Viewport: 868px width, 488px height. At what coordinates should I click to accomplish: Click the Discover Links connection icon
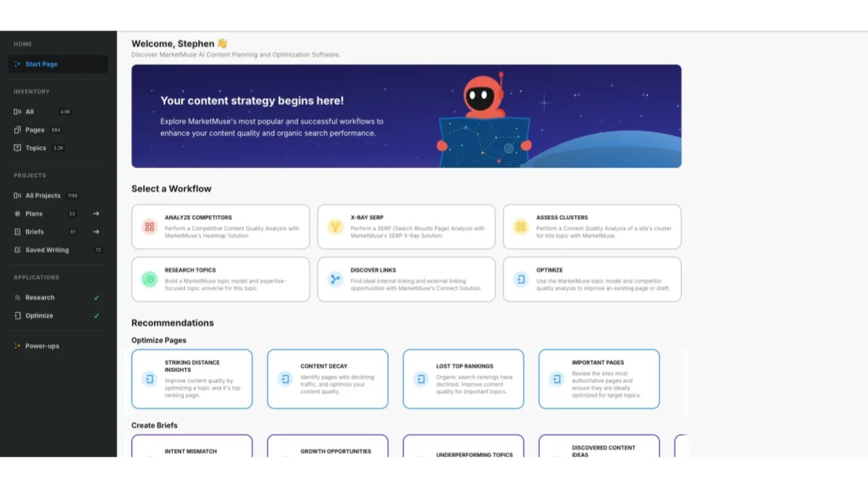tap(335, 279)
